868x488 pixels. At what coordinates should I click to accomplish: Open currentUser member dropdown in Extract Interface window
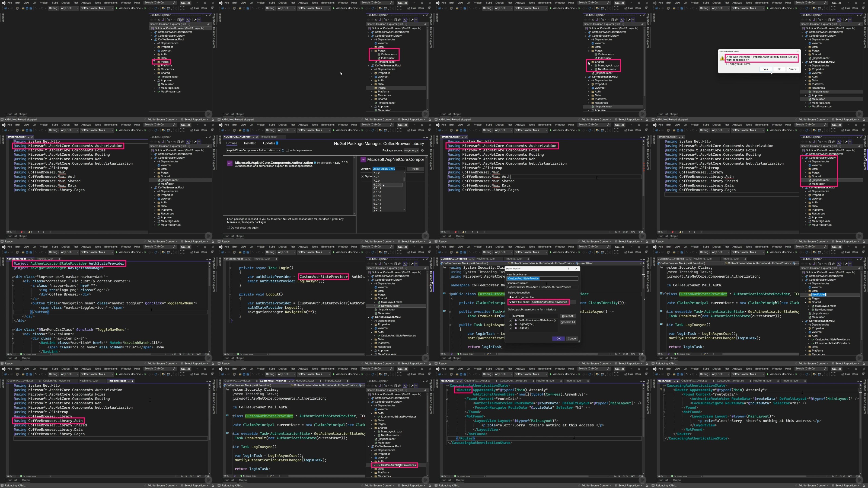coord(609,263)
